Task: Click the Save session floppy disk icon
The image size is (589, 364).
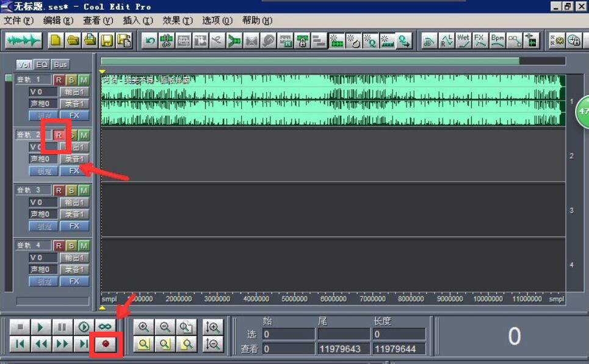Action: tap(107, 41)
